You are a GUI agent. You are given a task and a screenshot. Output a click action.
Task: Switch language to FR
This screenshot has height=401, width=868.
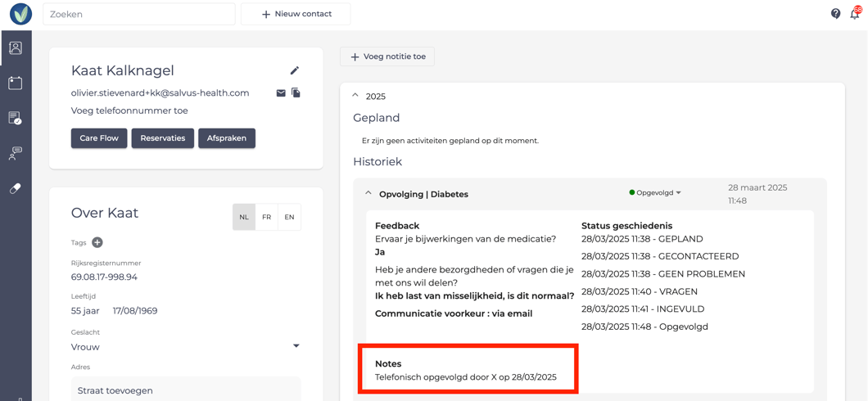(266, 217)
